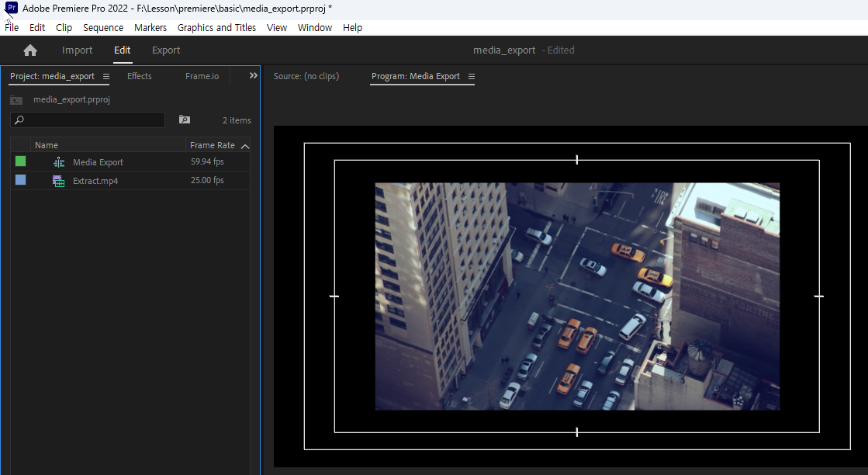
Task: Open the Graphics and Titles menu
Action: point(216,27)
